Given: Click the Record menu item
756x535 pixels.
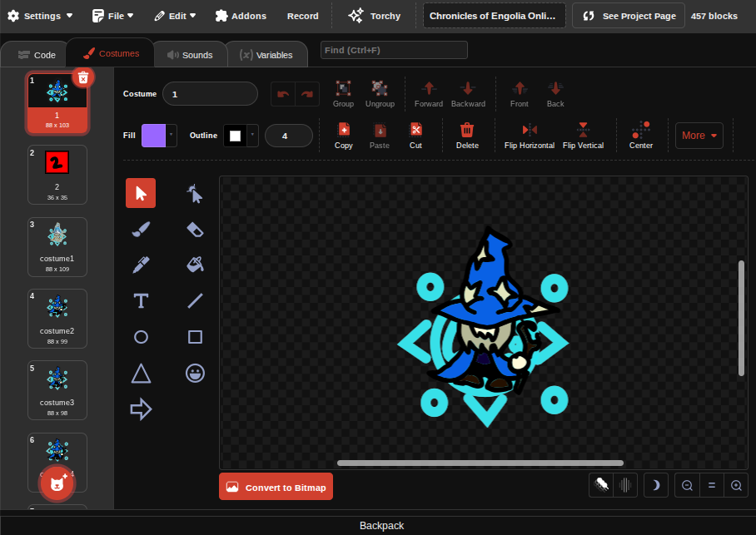Looking at the screenshot, I should click(x=303, y=16).
